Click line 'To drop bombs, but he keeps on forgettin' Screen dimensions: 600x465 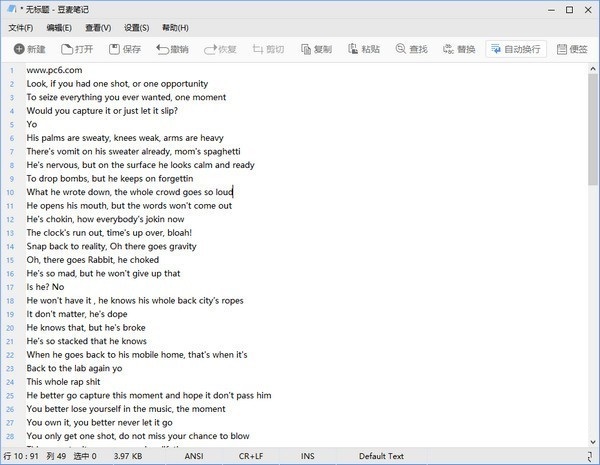(110, 179)
